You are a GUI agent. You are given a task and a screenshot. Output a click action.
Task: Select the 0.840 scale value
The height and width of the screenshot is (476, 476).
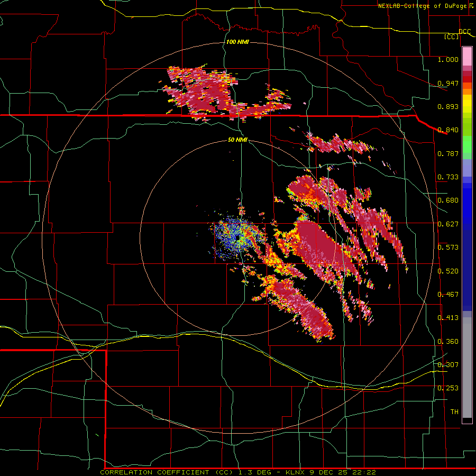coord(448,130)
